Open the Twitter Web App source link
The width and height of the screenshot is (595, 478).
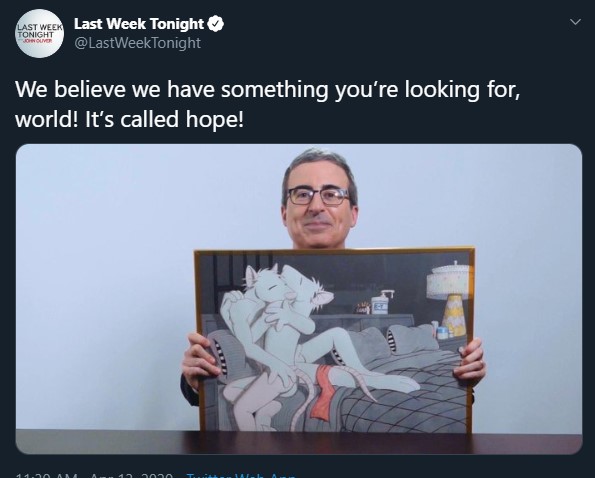(241, 475)
